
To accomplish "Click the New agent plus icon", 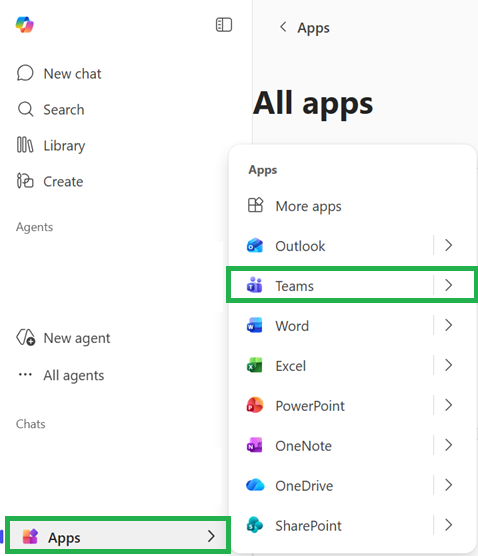I will [x=26, y=337].
